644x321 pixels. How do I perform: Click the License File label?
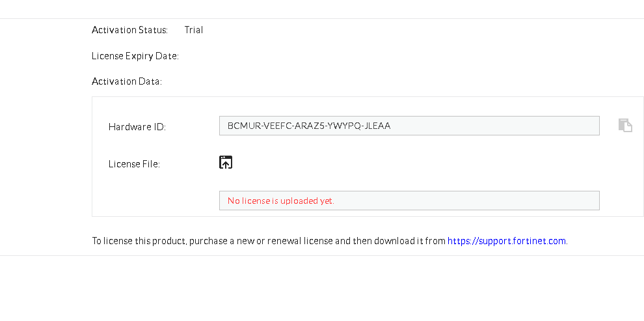coord(134,164)
